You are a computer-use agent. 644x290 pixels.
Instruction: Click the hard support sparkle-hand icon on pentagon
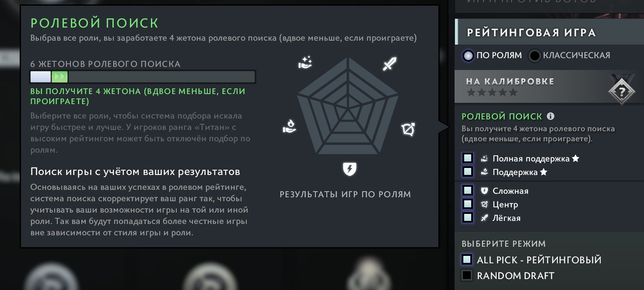pyautogui.click(x=305, y=63)
